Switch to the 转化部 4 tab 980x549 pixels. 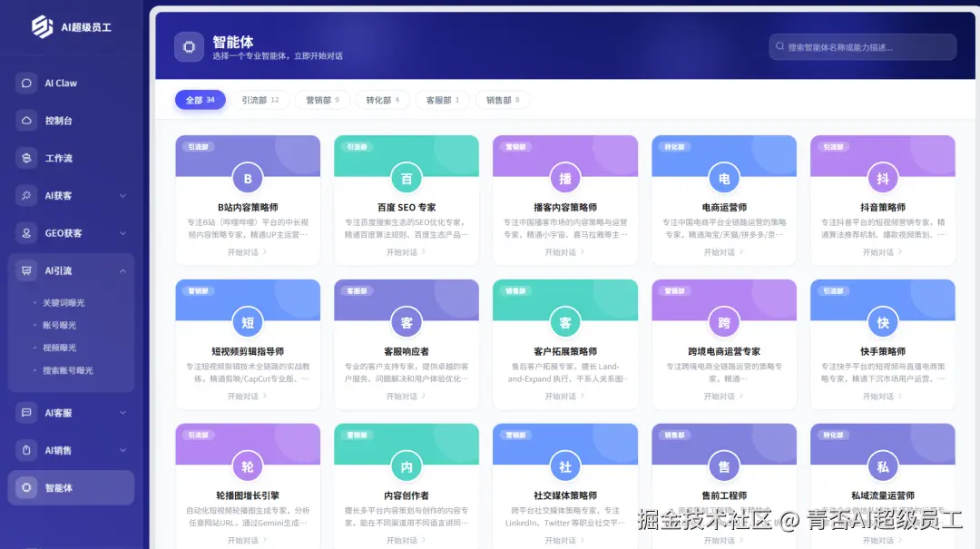(x=383, y=100)
